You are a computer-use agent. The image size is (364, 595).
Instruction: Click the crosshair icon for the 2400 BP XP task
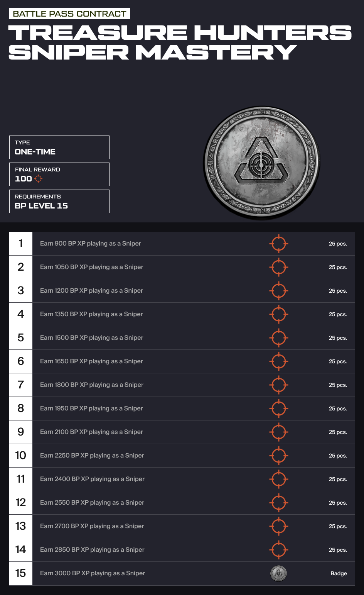pyautogui.click(x=278, y=479)
